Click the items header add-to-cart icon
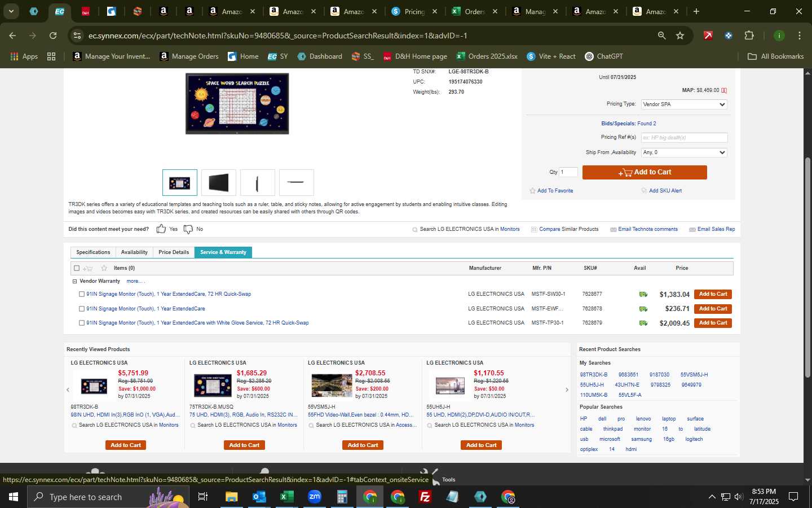The image size is (812, 508). coord(87,268)
